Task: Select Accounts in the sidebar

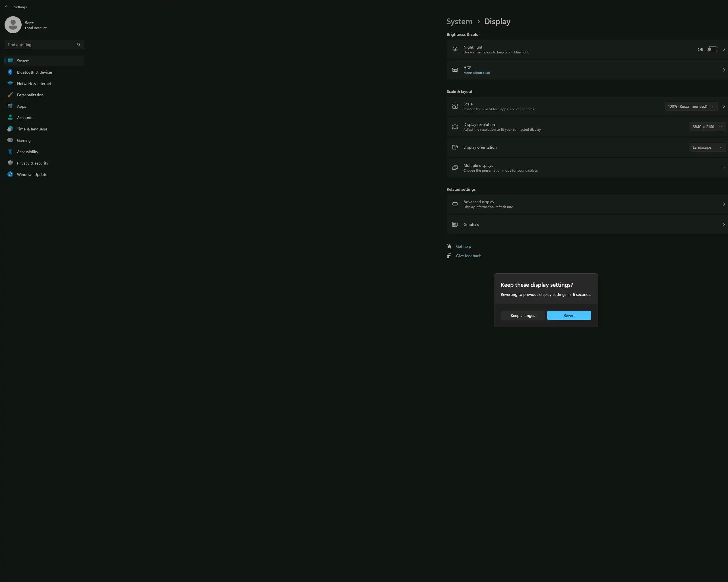Action: pos(25,118)
